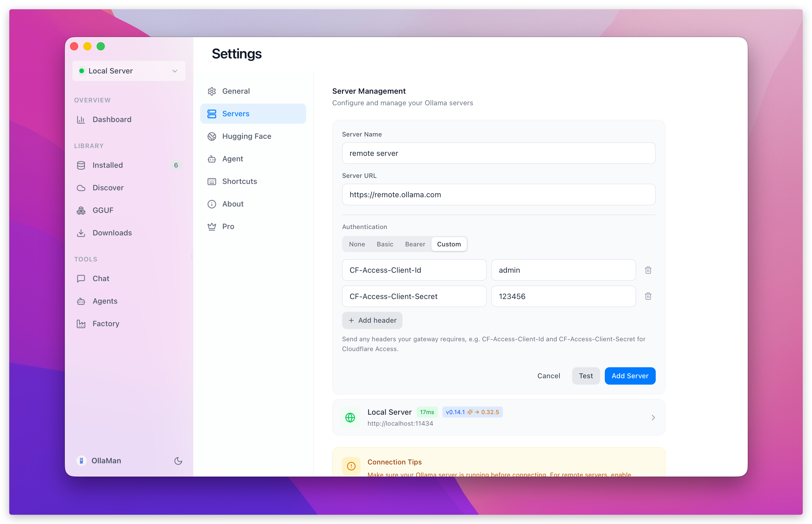Open the Chat tool
The image size is (812, 524).
(x=129, y=278)
